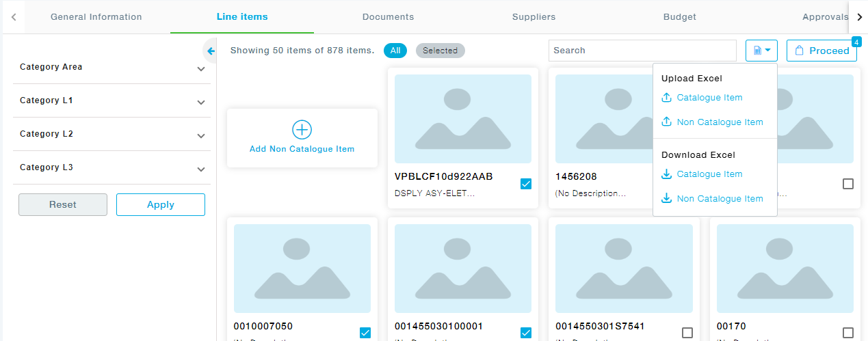Click upload icon beside Catalogue Item
The width and height of the screenshot is (868, 341).
pyautogui.click(x=667, y=98)
